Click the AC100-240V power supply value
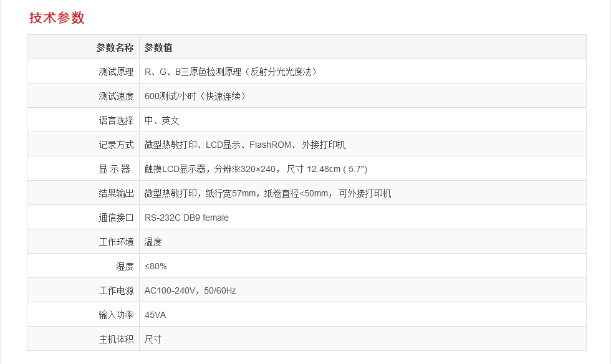This screenshot has height=364, width=611. (190, 290)
